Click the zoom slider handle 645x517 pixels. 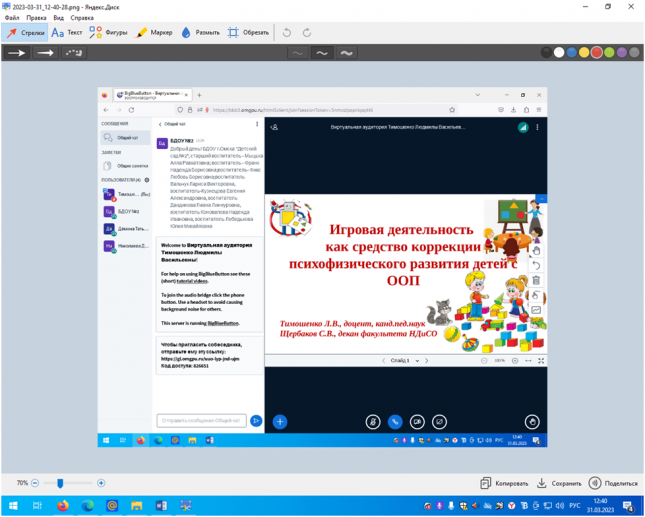(x=60, y=482)
